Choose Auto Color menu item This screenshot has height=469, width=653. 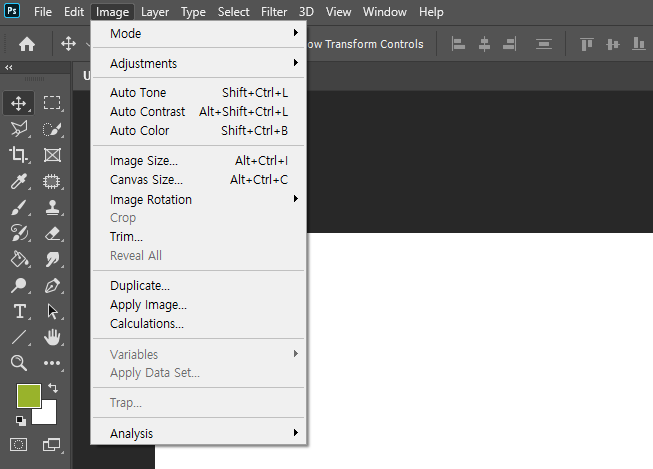coord(198,131)
